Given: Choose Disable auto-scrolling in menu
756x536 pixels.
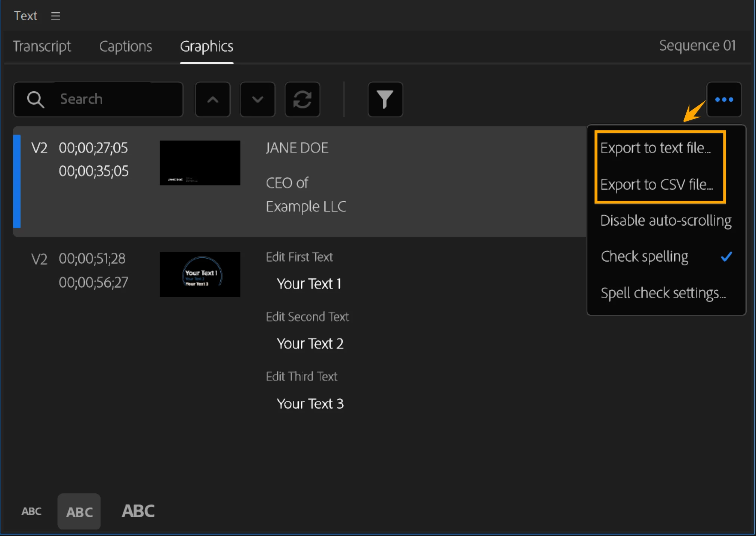Looking at the screenshot, I should (x=665, y=221).
